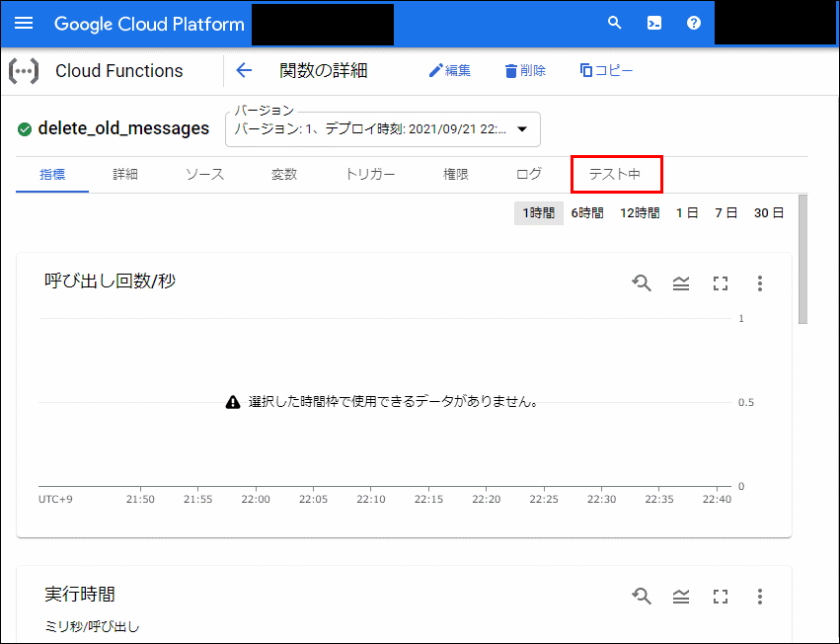Click the Cloud Functions product logo icon
The height and width of the screenshot is (644, 840).
click(x=24, y=71)
